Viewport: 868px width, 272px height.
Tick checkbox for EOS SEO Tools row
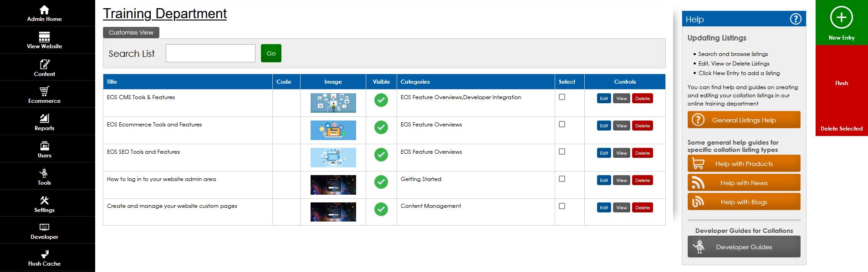point(562,151)
